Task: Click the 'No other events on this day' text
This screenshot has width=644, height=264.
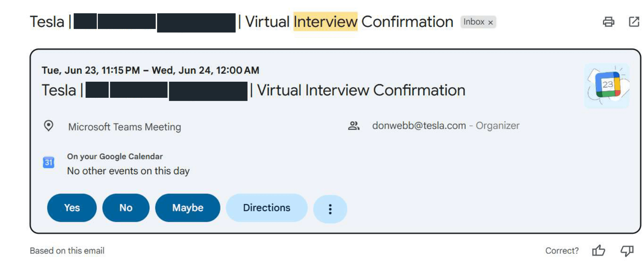Action: coord(128,171)
